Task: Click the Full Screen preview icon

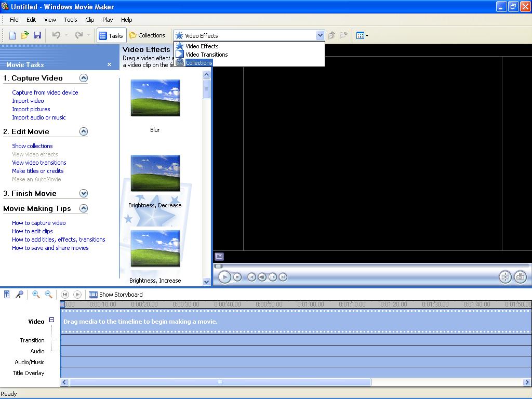Action: 219,257
